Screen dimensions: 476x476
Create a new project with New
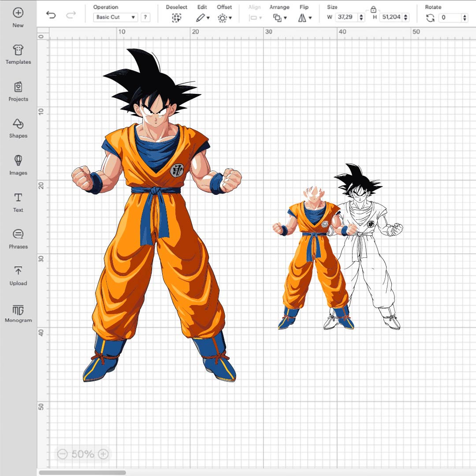tap(18, 18)
